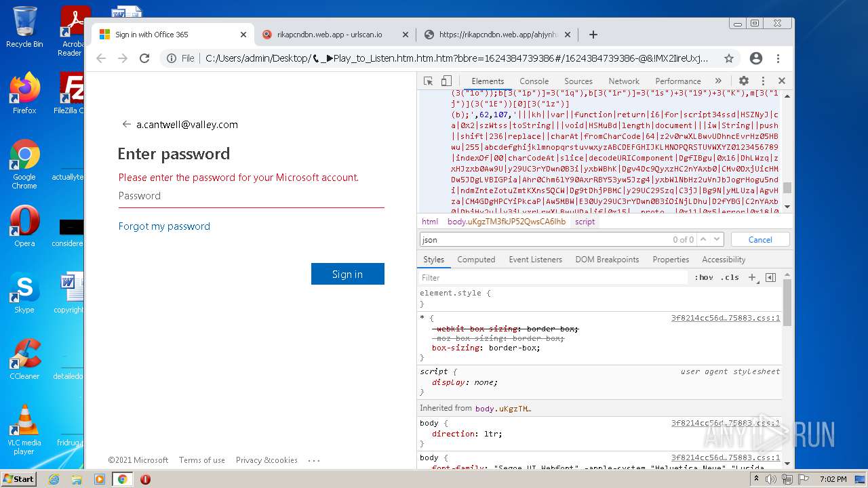868x488 pixels.
Task: Bookmark this page star icon
Action: (729, 58)
